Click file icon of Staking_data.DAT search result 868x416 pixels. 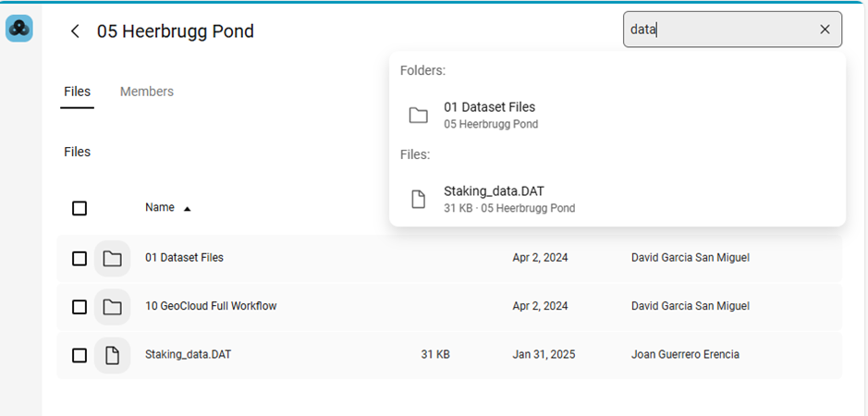(x=419, y=200)
